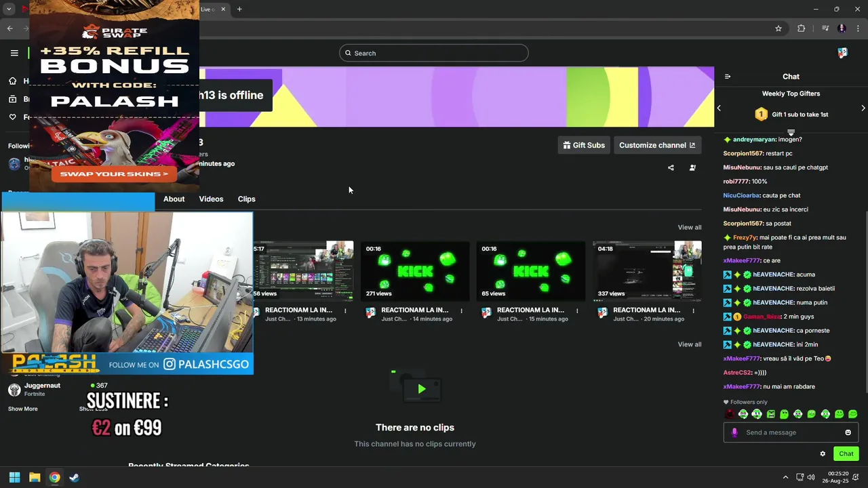Focus the Send a message input
This screenshot has height=488, width=868.
pyautogui.click(x=791, y=432)
